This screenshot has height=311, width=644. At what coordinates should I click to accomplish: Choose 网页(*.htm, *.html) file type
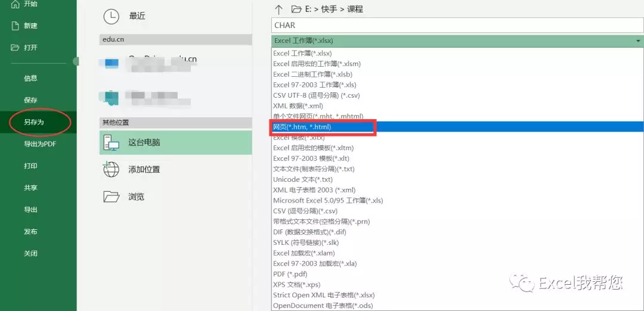[x=302, y=127]
